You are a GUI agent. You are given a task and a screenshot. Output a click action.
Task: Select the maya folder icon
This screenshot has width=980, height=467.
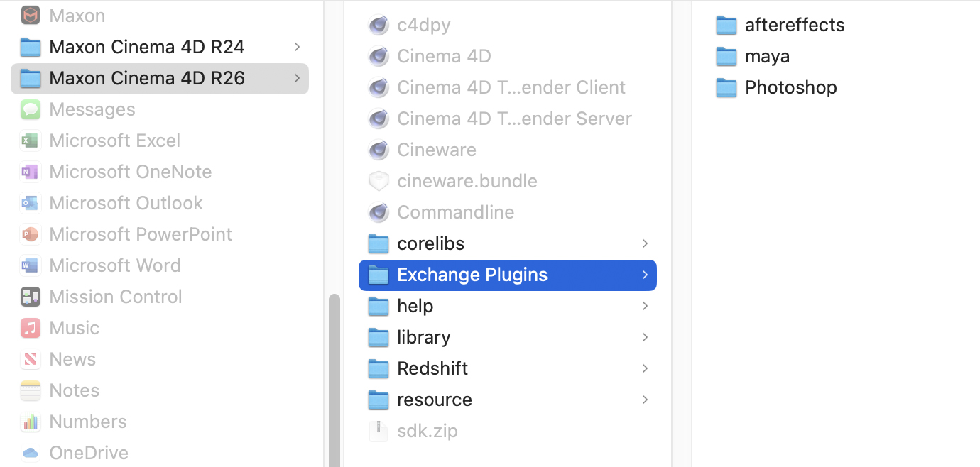coord(726,56)
